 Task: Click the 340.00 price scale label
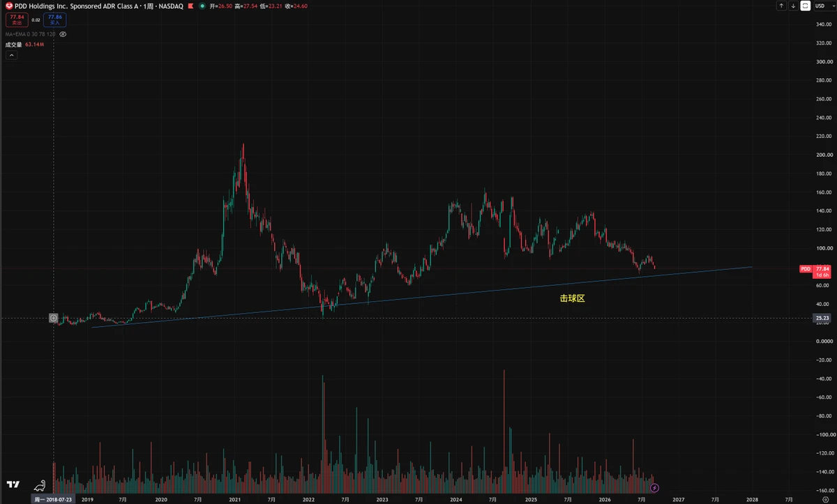click(824, 24)
